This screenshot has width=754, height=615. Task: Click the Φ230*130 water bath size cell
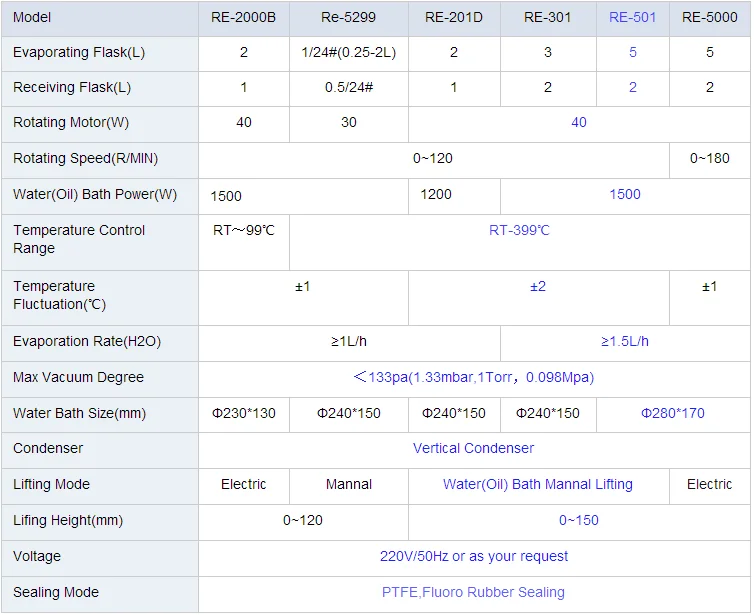click(244, 413)
